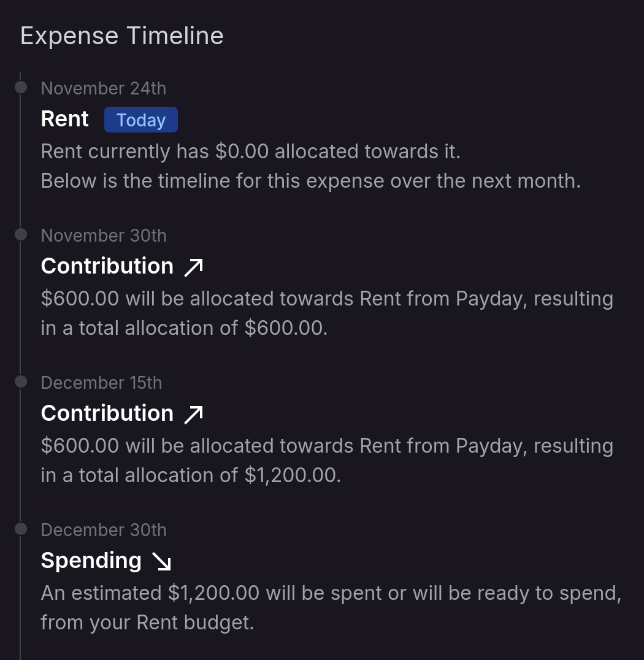Click the November 30th date label
644x660 pixels.
(x=103, y=236)
